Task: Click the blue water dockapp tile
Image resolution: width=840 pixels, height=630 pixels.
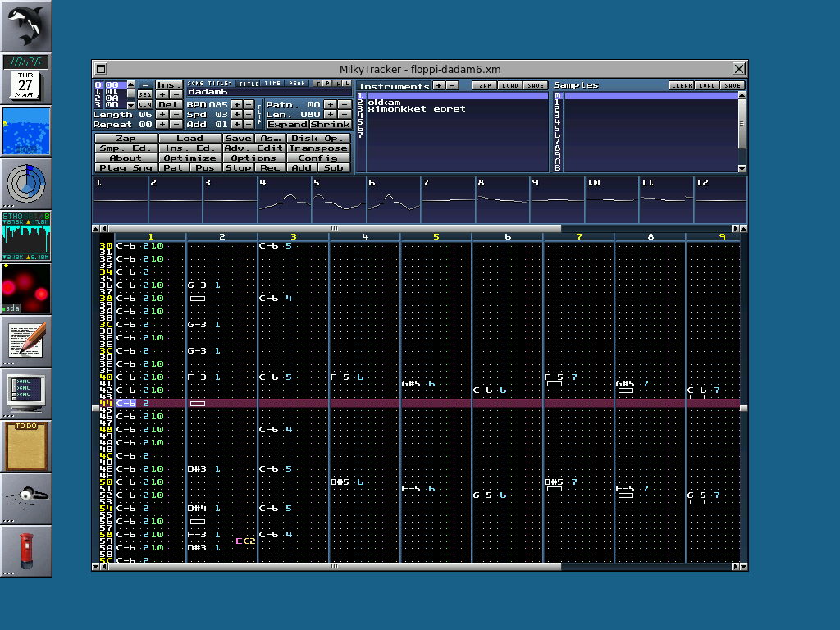Action: pos(25,130)
